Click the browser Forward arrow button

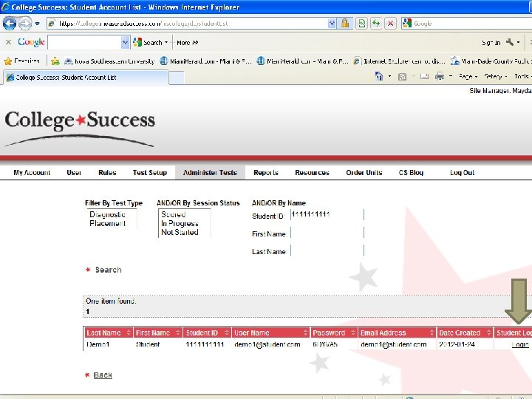pyautogui.click(x=25, y=24)
